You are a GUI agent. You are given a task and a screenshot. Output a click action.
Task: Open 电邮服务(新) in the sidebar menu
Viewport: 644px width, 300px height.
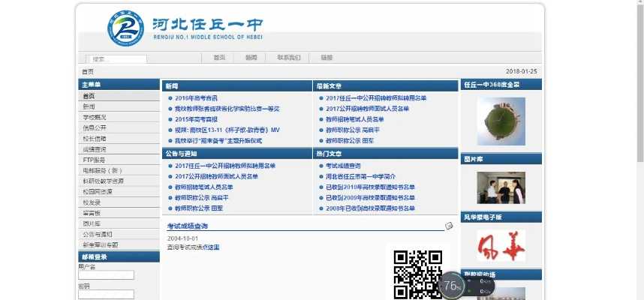119,171
